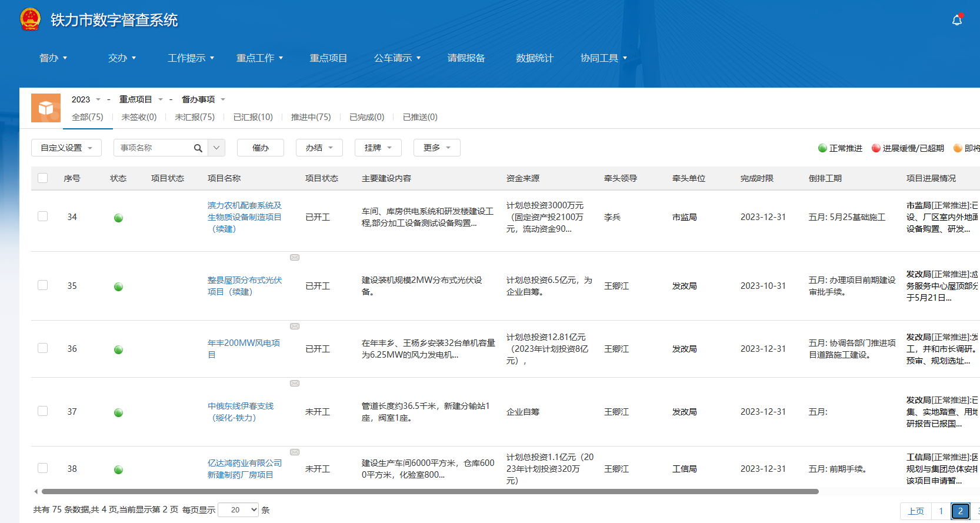Change the per-page count dropdown showing 20
Screen dimensions: 980x523
tap(238, 509)
